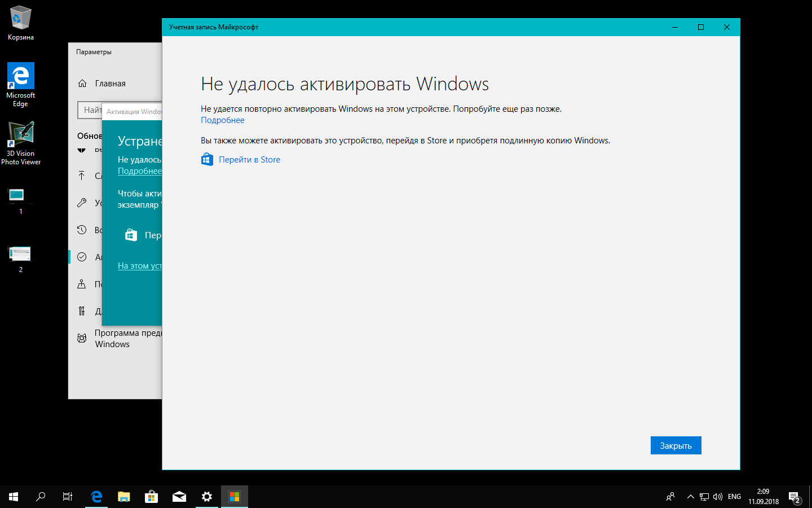Open Action Center notifications icon

point(795,497)
